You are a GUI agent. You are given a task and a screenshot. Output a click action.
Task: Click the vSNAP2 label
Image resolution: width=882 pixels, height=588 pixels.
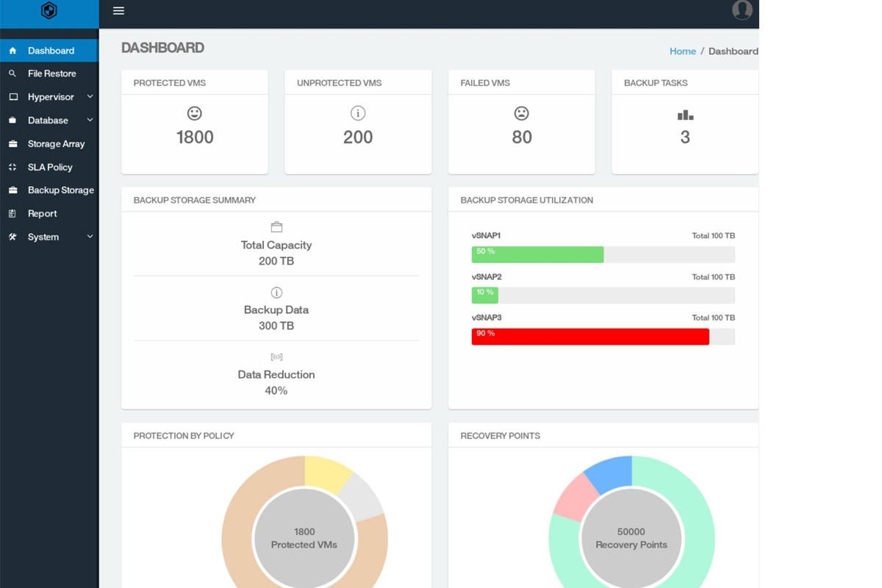coord(487,277)
